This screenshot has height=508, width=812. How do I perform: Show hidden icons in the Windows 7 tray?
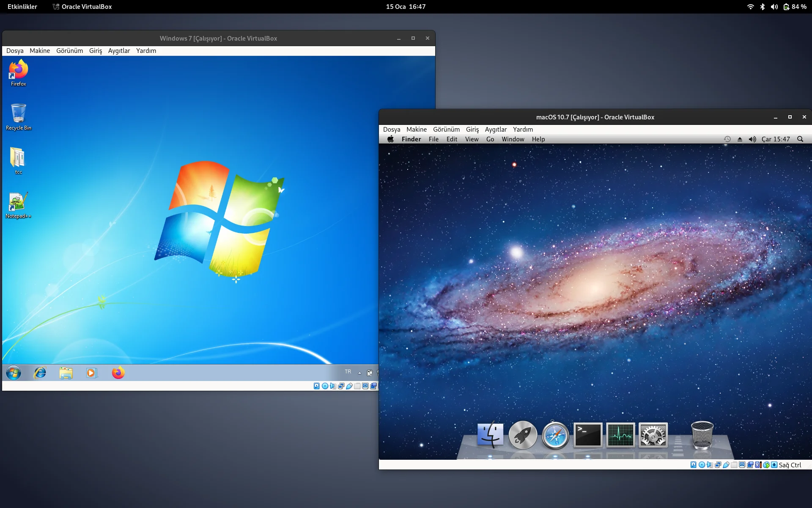[x=359, y=373]
